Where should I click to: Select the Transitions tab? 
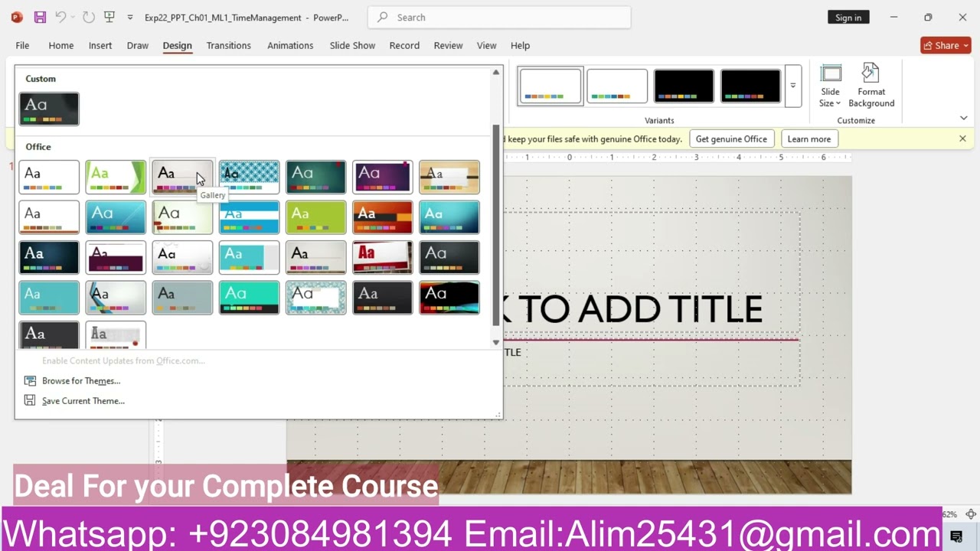pos(228,45)
